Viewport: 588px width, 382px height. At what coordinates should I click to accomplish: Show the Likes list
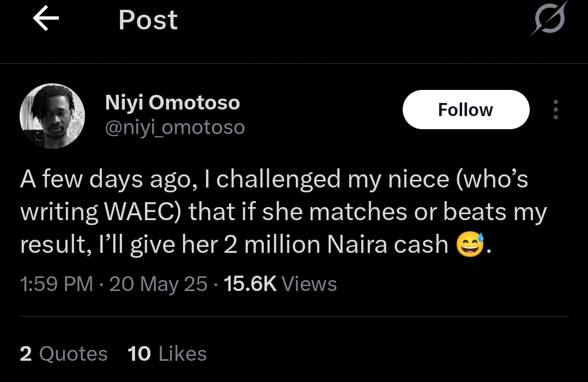(183, 354)
